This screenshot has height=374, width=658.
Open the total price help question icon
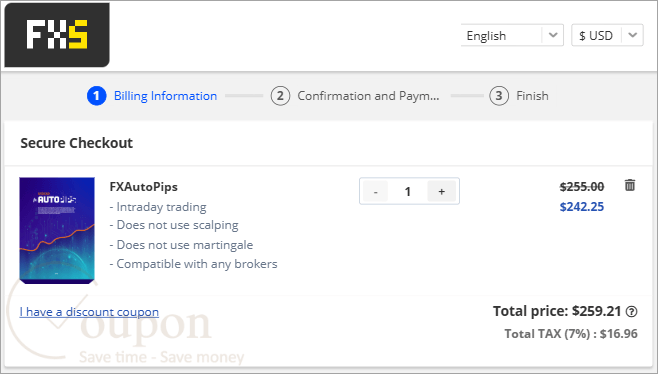(x=631, y=311)
